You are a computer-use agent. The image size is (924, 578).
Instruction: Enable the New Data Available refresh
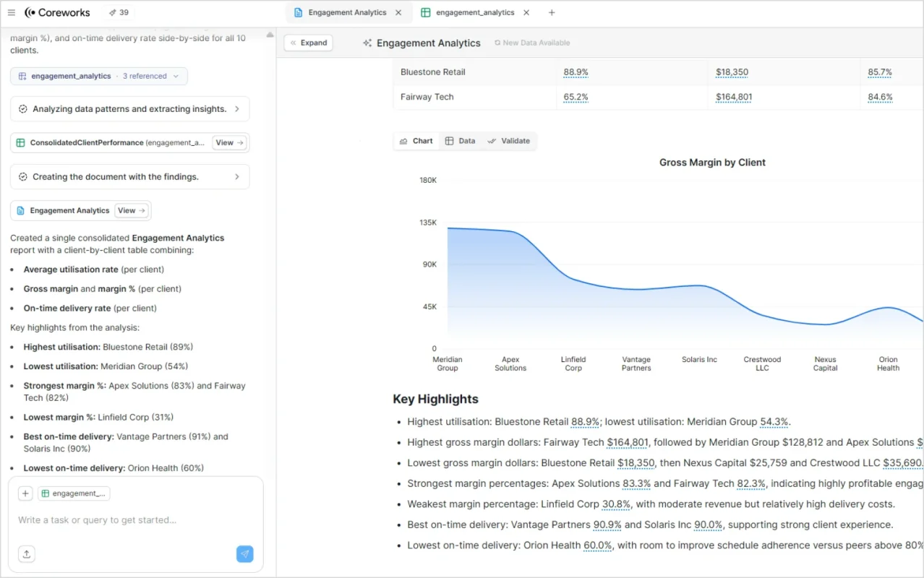(532, 43)
